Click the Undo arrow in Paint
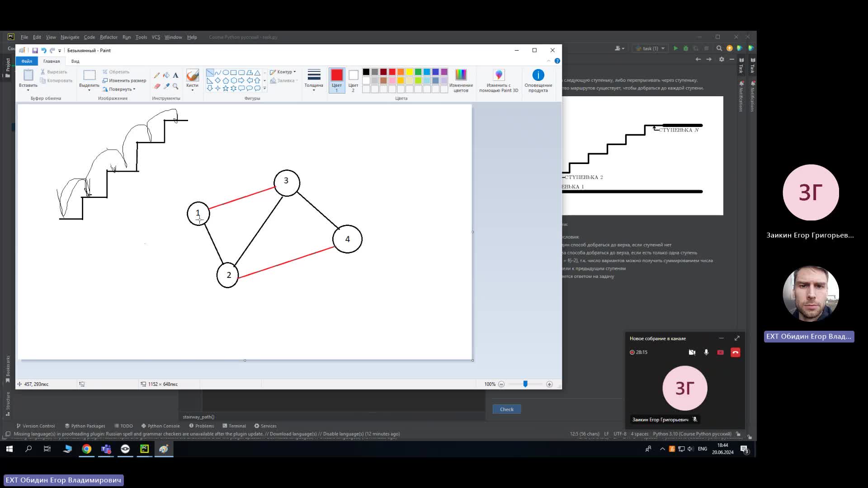This screenshot has height=488, width=868. coord(44,51)
